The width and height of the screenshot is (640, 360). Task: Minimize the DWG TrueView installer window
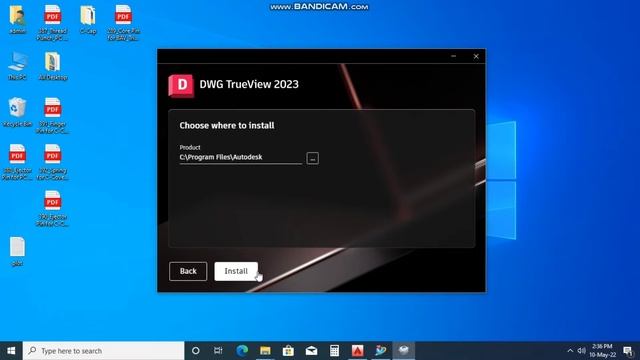point(453,56)
